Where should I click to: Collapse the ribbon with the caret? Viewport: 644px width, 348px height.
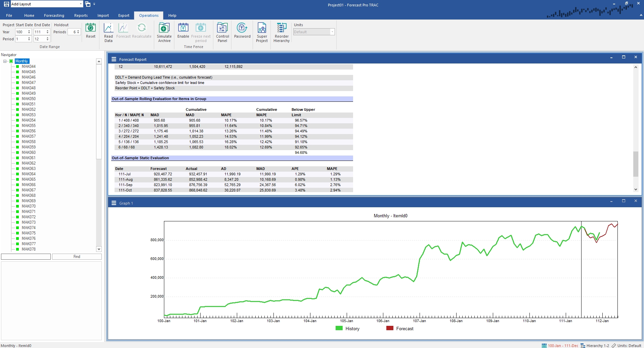(641, 15)
